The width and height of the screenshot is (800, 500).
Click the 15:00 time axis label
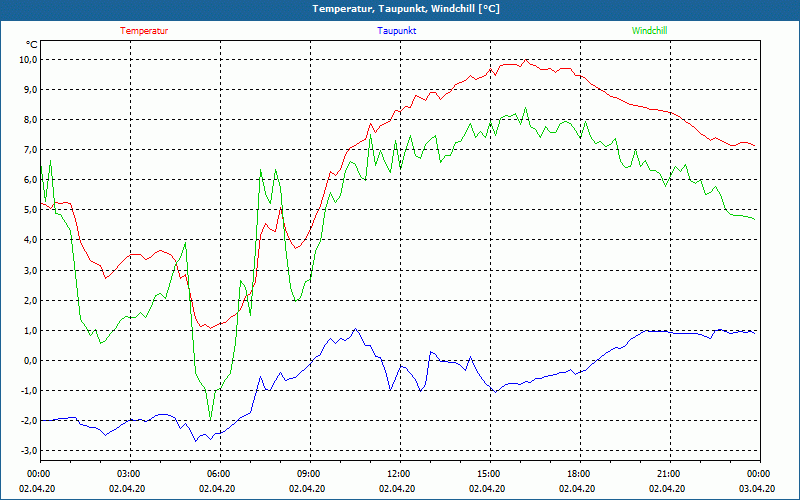(x=490, y=474)
